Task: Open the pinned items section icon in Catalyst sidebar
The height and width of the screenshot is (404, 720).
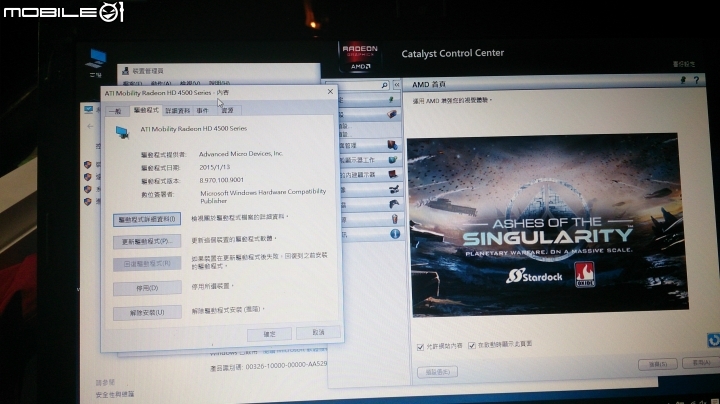Action: click(391, 99)
